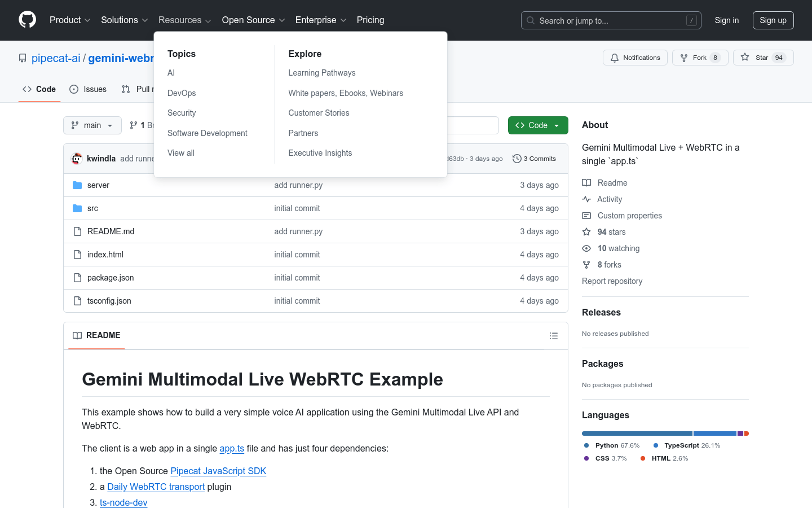Image resolution: width=812 pixels, height=508 pixels.
Task: Click the book icon beside README heading
Action: point(77,335)
